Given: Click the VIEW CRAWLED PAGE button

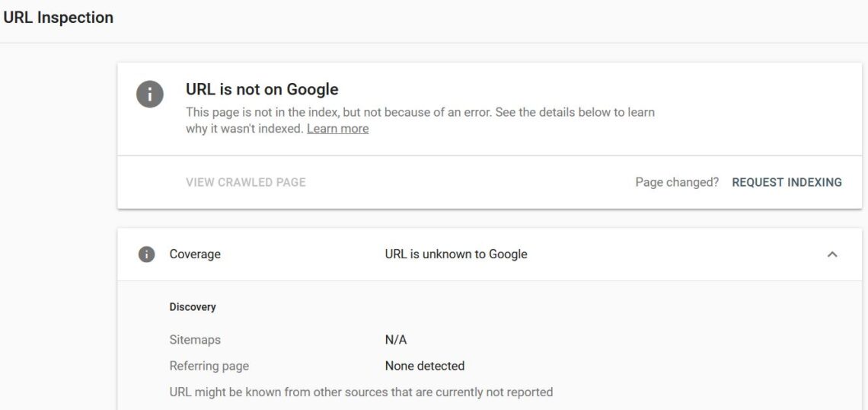Looking at the screenshot, I should point(246,182).
